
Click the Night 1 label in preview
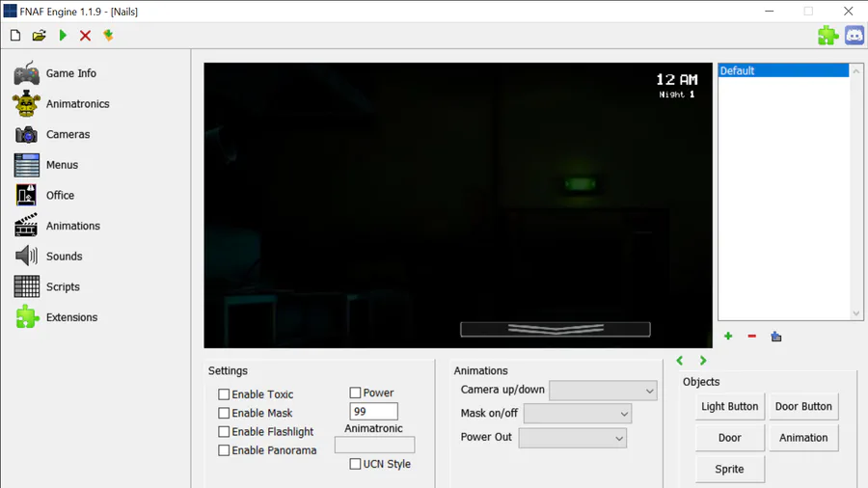click(x=676, y=95)
